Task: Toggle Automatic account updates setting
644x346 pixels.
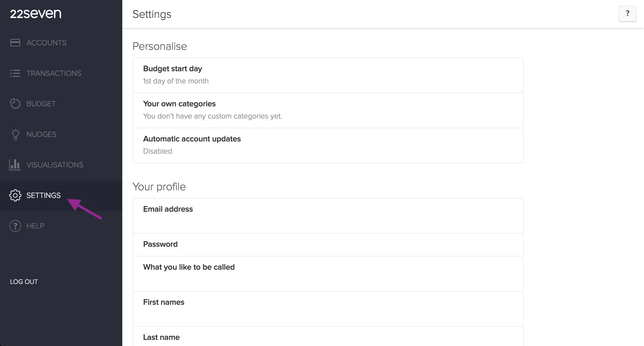Action: pyautogui.click(x=328, y=146)
